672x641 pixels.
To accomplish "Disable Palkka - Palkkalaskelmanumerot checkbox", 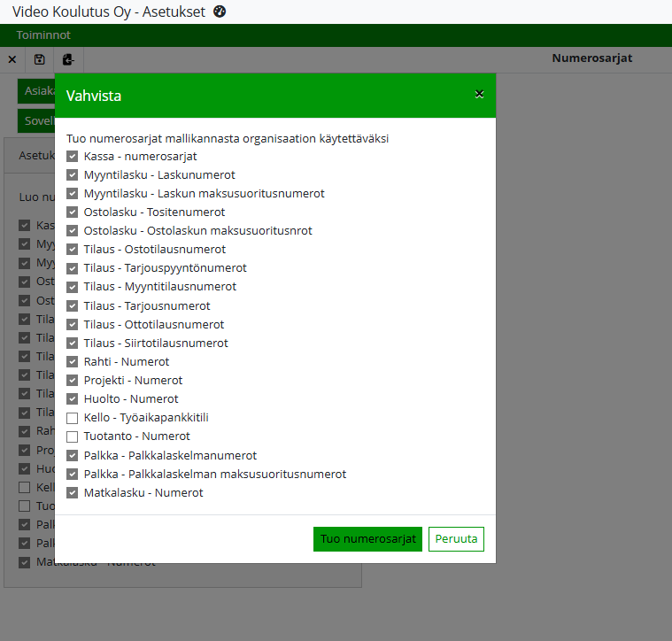I will (x=73, y=456).
